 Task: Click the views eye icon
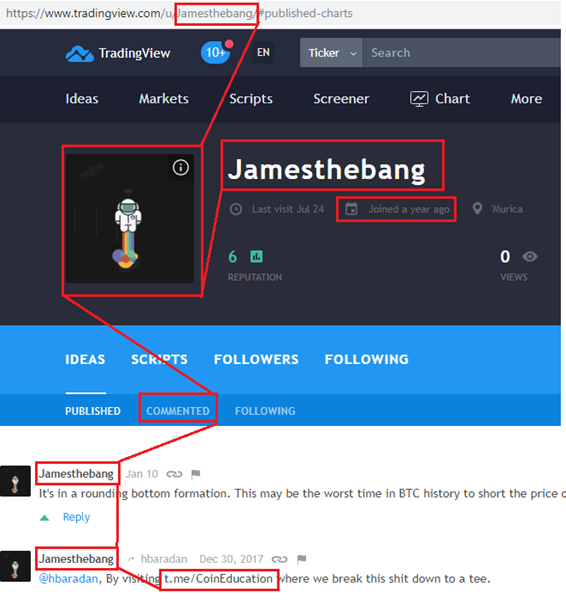[x=530, y=257]
